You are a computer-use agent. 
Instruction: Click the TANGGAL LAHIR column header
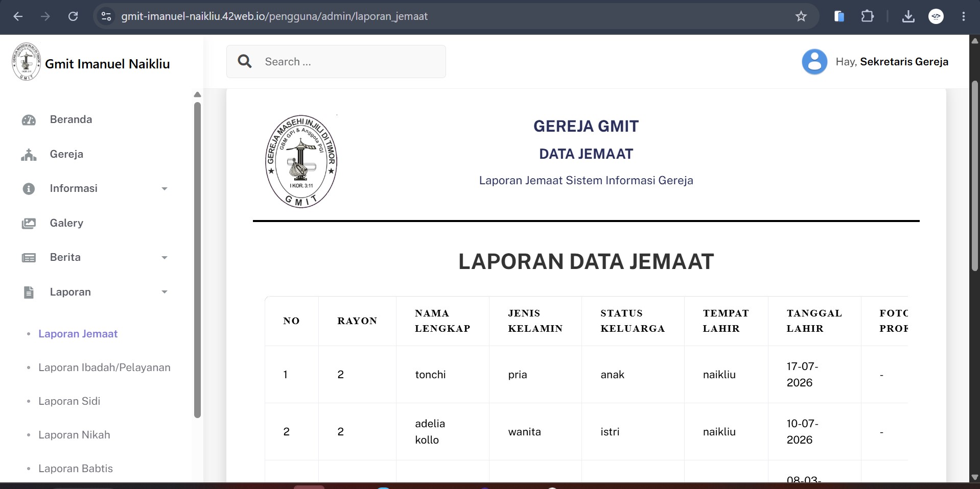814,321
